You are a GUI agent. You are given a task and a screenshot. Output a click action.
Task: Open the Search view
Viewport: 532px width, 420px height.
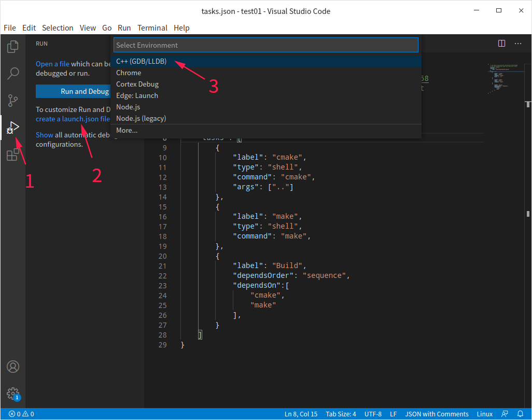tap(13, 73)
